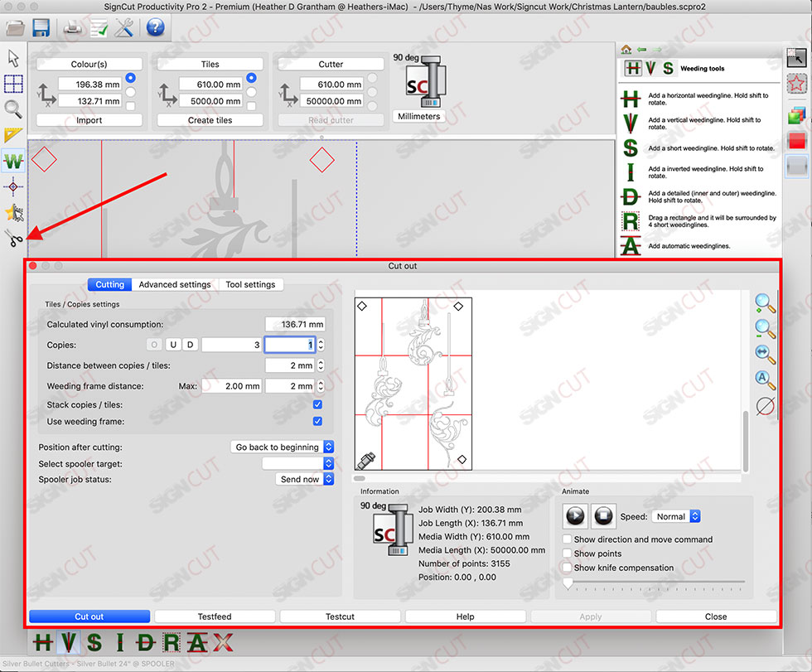Open animation Speed dropdown
Viewport: 812px width, 672px height.
tap(676, 516)
